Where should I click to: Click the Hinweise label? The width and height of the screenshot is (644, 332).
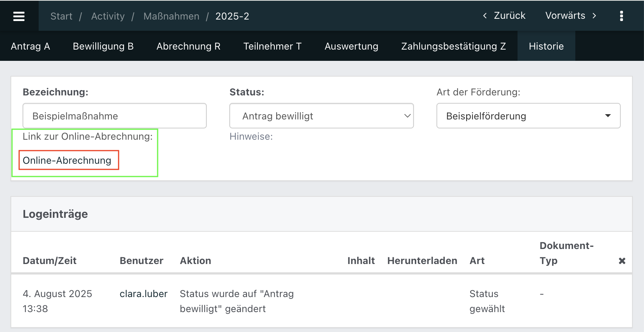(251, 136)
